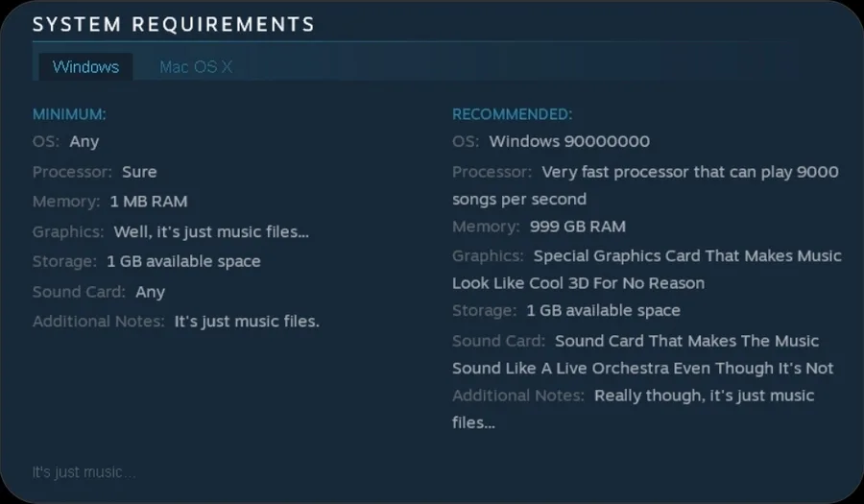Open the Mac OS X tab
Image resolution: width=864 pixels, height=504 pixels.
196,66
